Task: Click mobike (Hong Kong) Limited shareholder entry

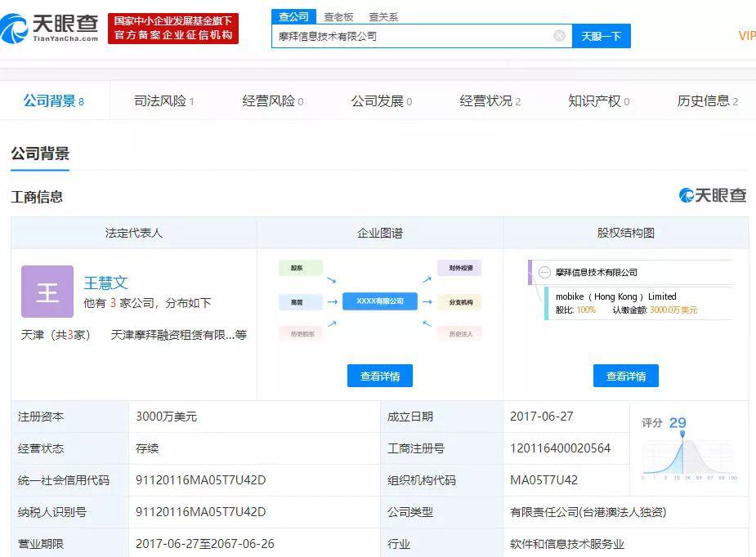Action: tap(615, 296)
